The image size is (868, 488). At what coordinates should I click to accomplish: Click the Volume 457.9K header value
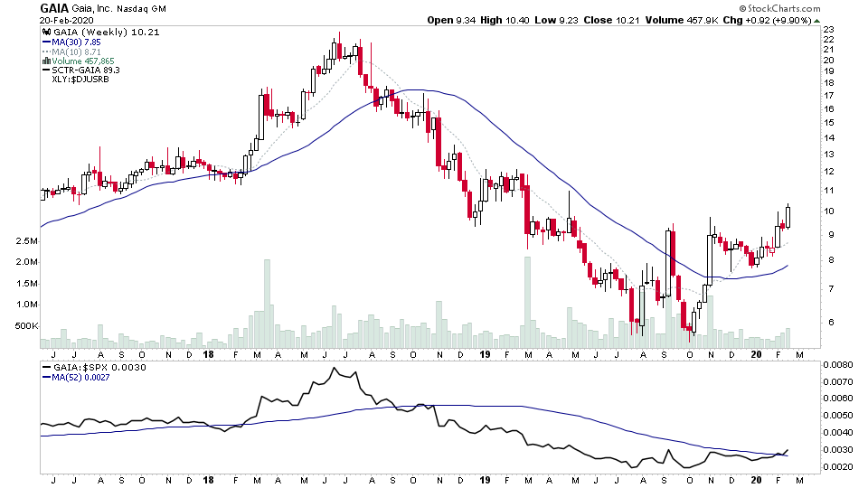pos(682,21)
